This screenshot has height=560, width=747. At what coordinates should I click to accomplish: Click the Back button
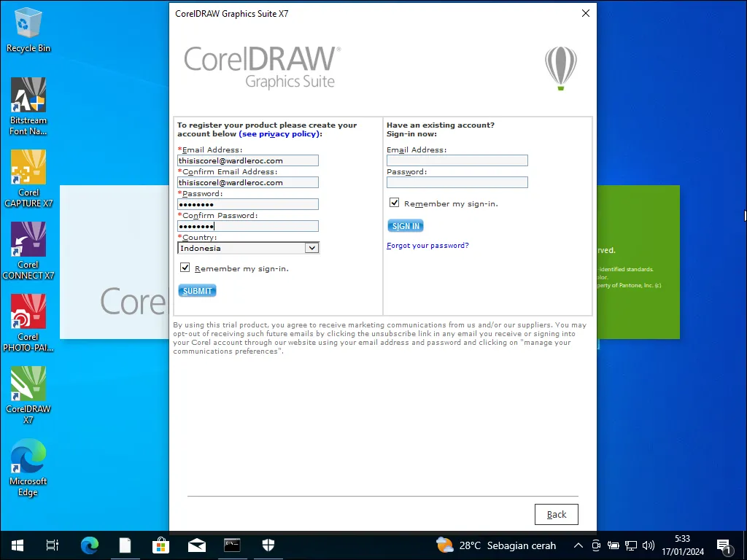(556, 514)
